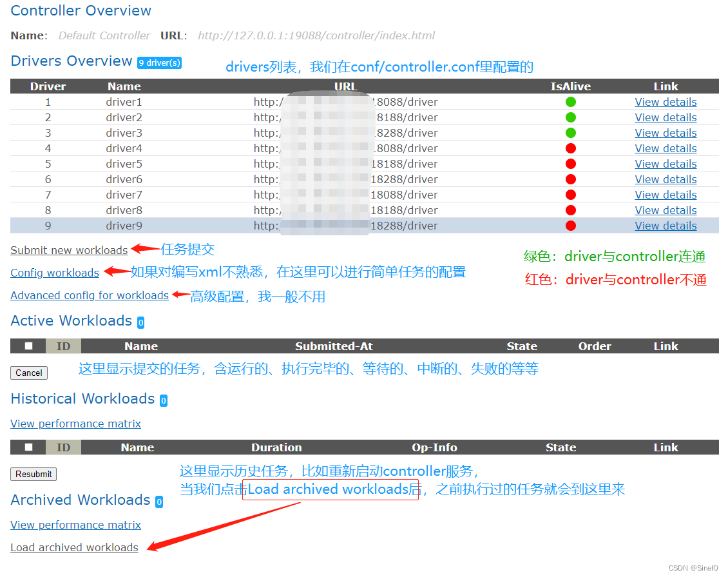
Task: Open Submit new workloads
Action: coord(69,250)
